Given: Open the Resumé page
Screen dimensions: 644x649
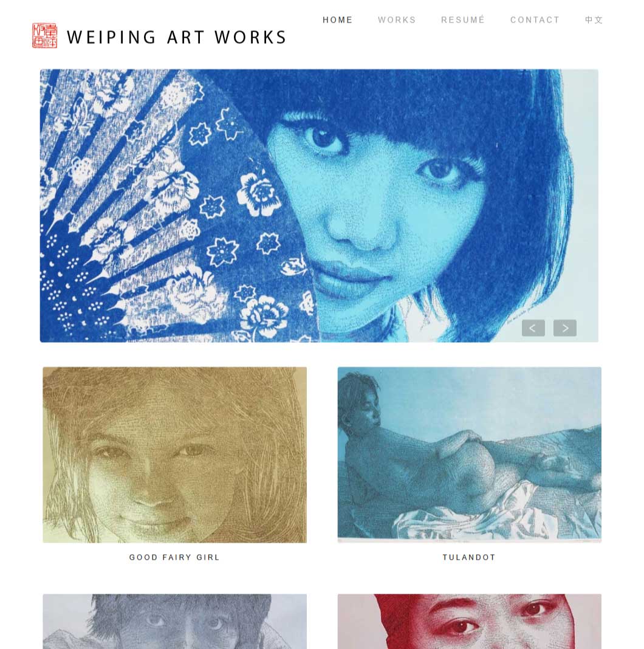Looking at the screenshot, I should click(x=463, y=20).
